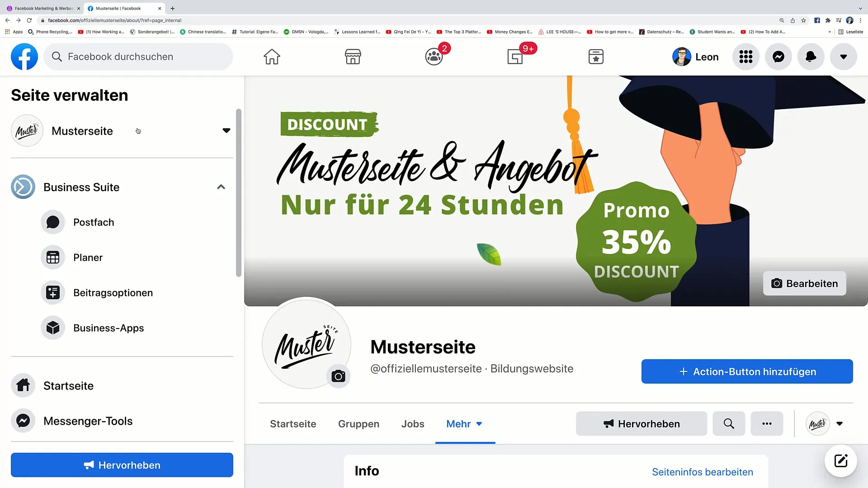Open the Postfach in Business Suite
Screen dimensions: 868x488
pyautogui.click(x=94, y=222)
